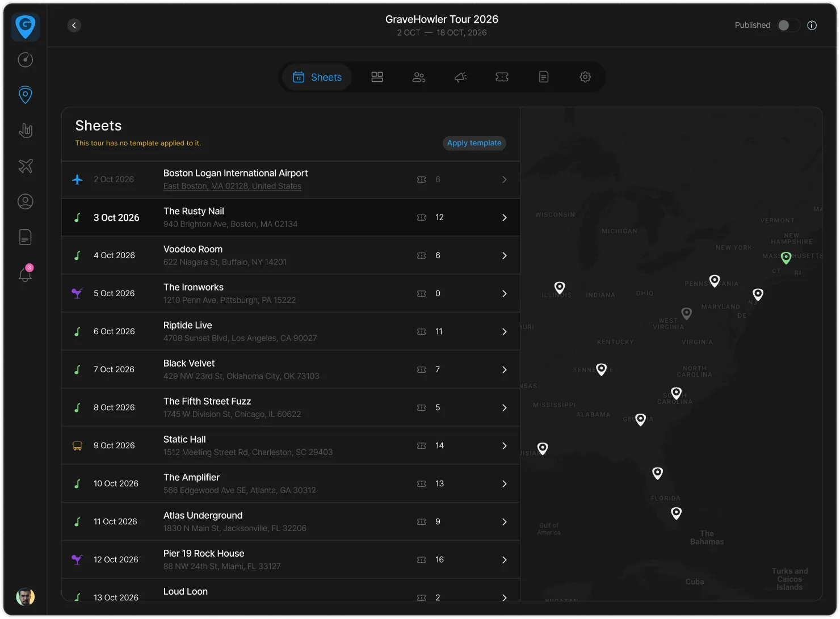
Task: Expand The Ironworks row chevron
Action: coord(505,293)
